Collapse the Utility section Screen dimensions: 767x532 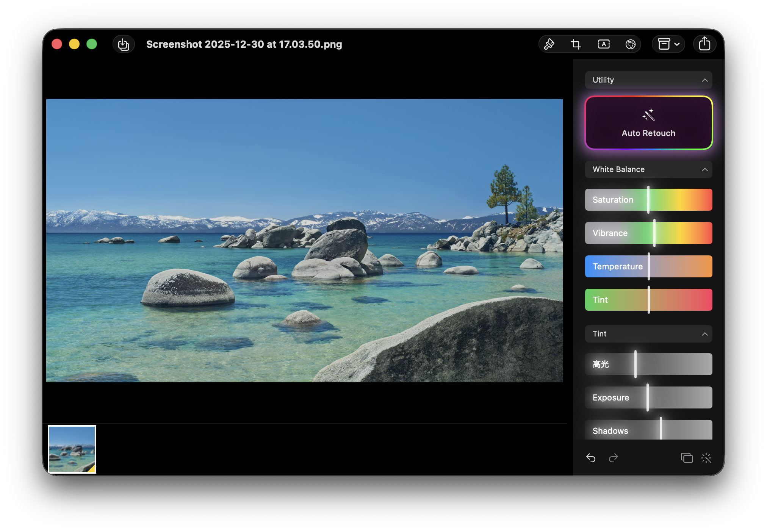tap(704, 80)
